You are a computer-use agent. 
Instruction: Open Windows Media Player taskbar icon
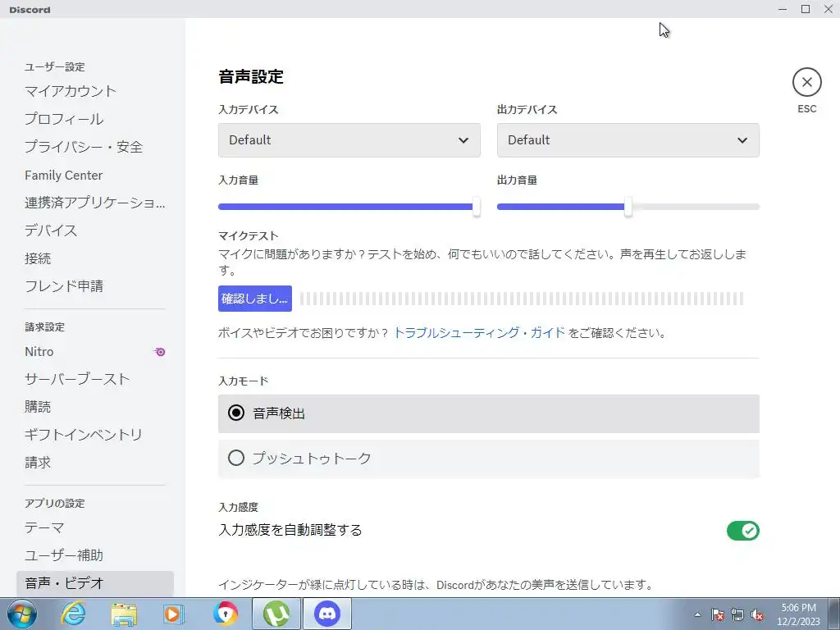(174, 614)
